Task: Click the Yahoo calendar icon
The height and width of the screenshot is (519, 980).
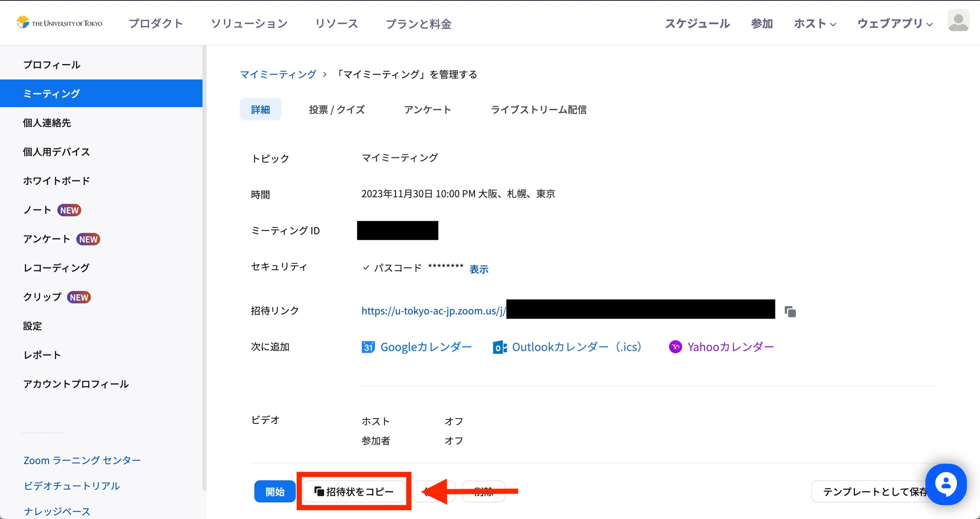Action: (675, 347)
